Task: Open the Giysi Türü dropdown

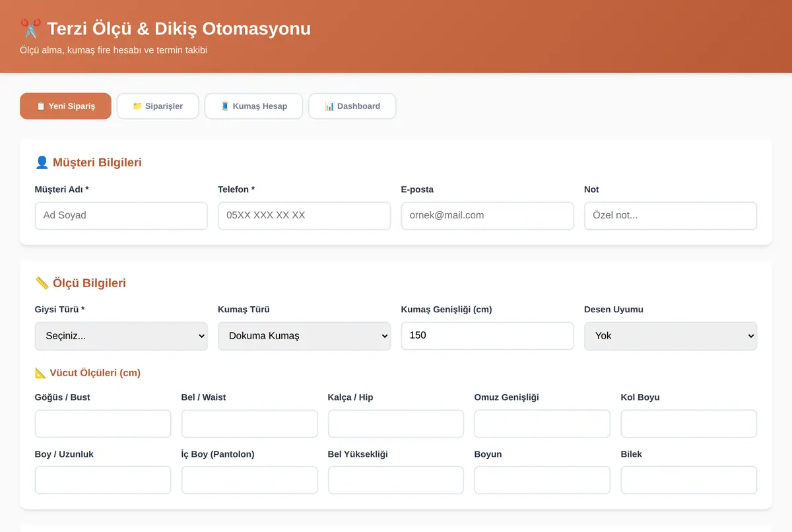Action: (x=121, y=336)
